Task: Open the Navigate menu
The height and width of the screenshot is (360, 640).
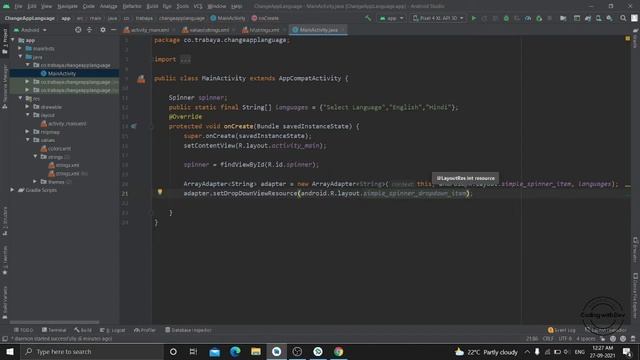Action: (67, 6)
